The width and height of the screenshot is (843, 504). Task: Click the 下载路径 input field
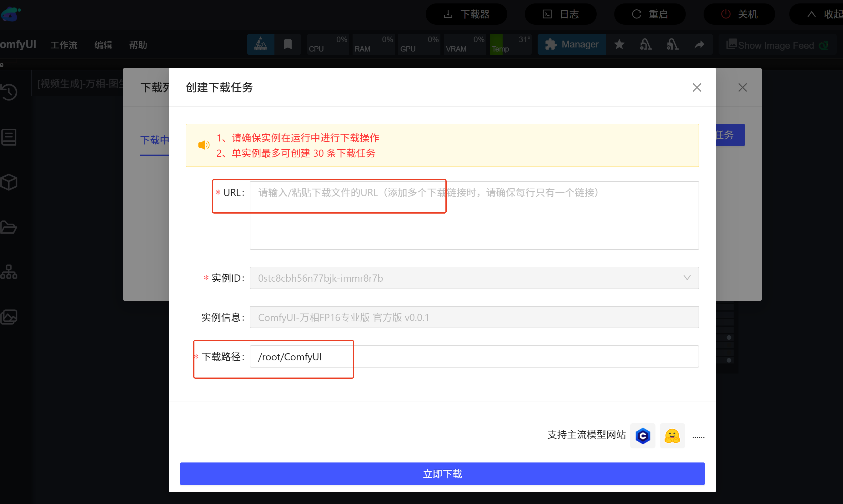(474, 357)
